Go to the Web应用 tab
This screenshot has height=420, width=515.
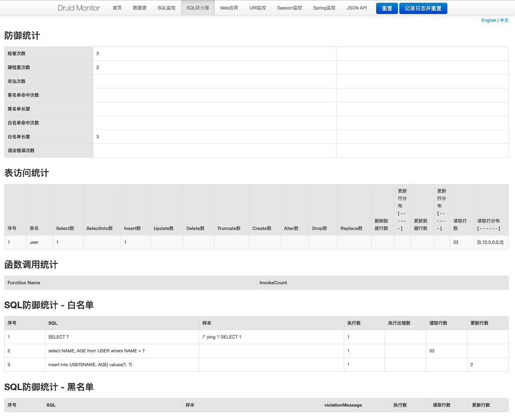[x=229, y=8]
